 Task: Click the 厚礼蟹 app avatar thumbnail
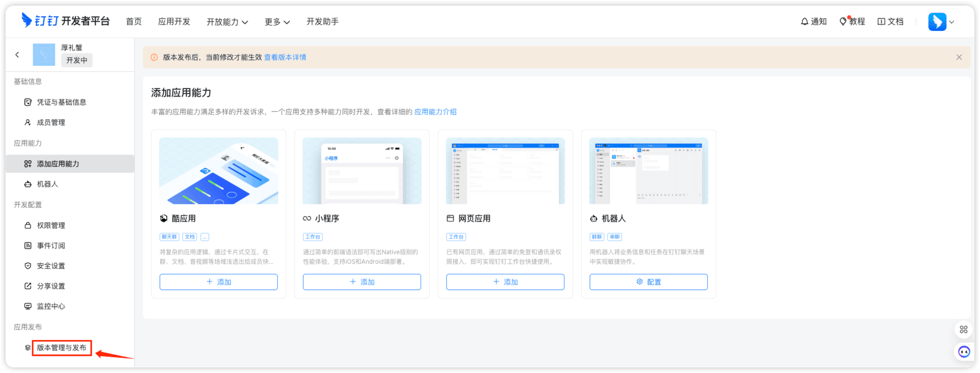click(x=44, y=55)
